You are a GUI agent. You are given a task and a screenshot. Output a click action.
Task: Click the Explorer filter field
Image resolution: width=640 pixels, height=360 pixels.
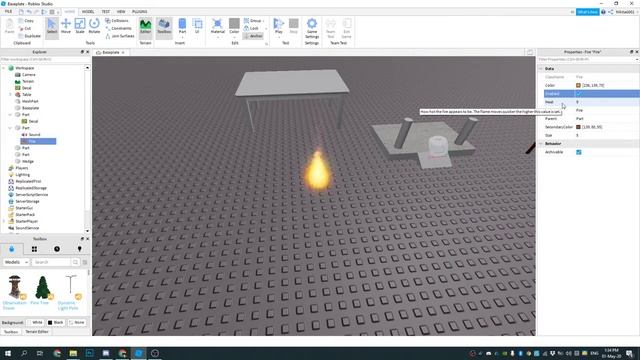point(45,60)
